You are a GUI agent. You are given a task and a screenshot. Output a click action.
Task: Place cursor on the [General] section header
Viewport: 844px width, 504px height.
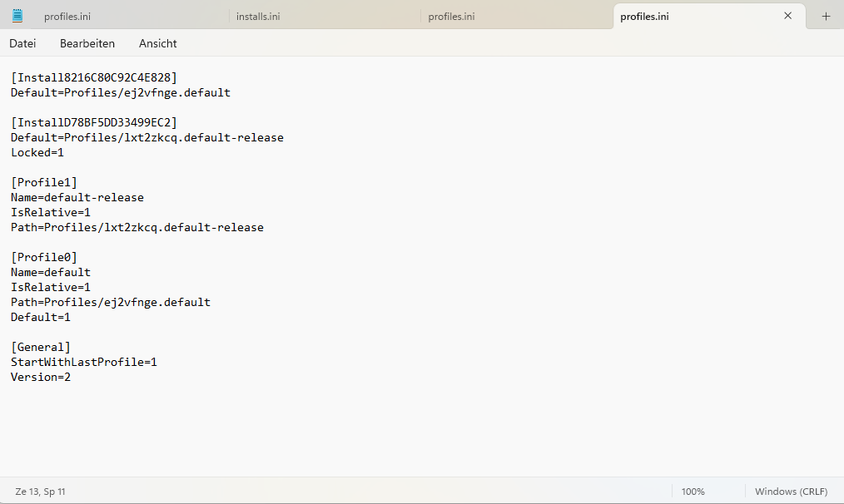click(41, 347)
